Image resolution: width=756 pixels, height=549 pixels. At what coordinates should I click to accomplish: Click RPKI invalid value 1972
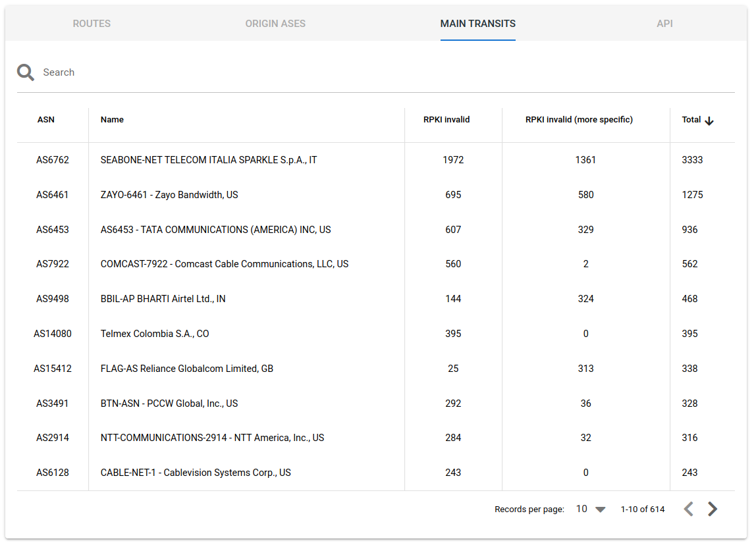tap(453, 159)
